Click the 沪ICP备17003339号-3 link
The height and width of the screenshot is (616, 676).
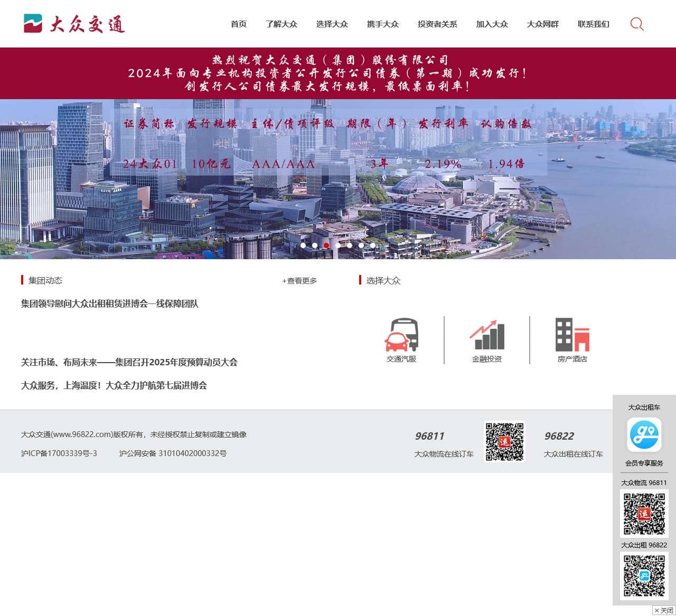point(59,453)
